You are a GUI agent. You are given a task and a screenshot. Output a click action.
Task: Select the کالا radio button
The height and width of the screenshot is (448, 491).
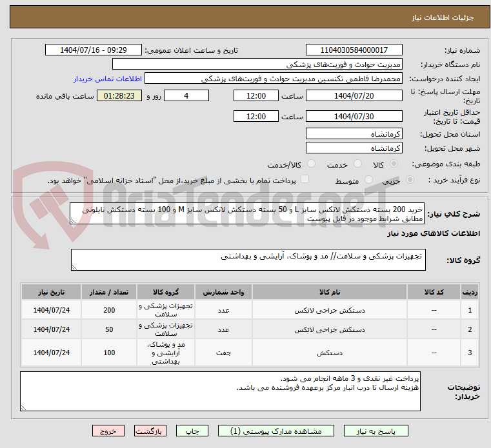[394, 164]
